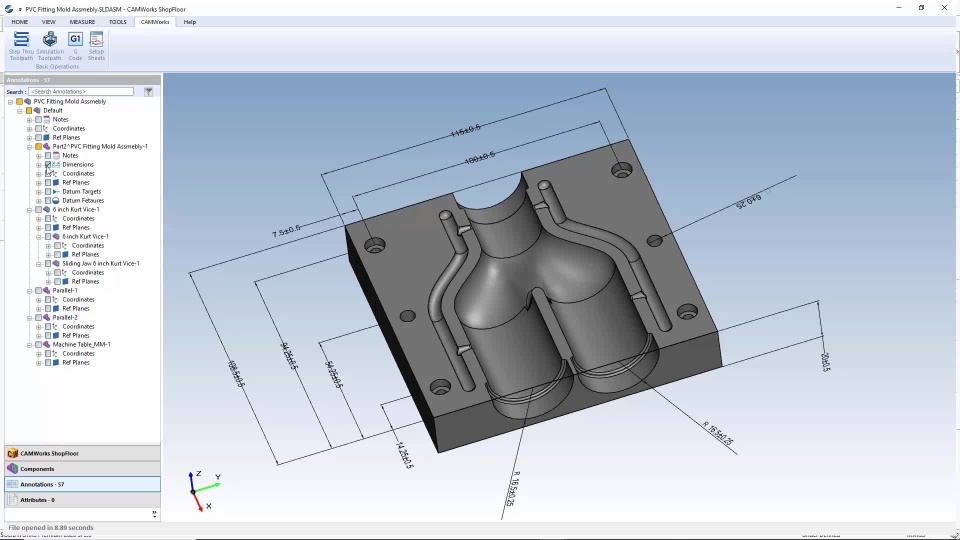Click the Default configuration icon
Viewport: 960px width, 540px height.
pos(37,111)
